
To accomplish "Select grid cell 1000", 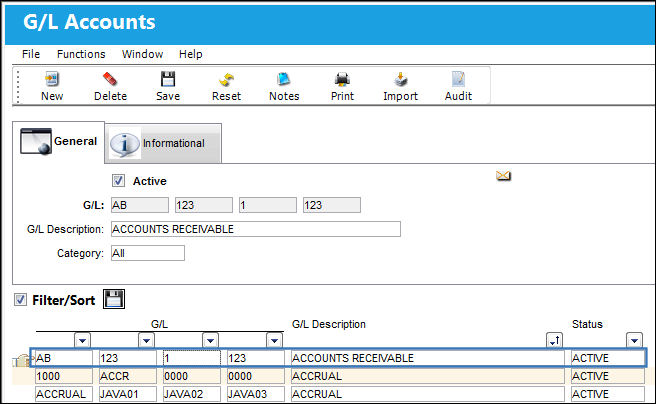I will (x=64, y=376).
